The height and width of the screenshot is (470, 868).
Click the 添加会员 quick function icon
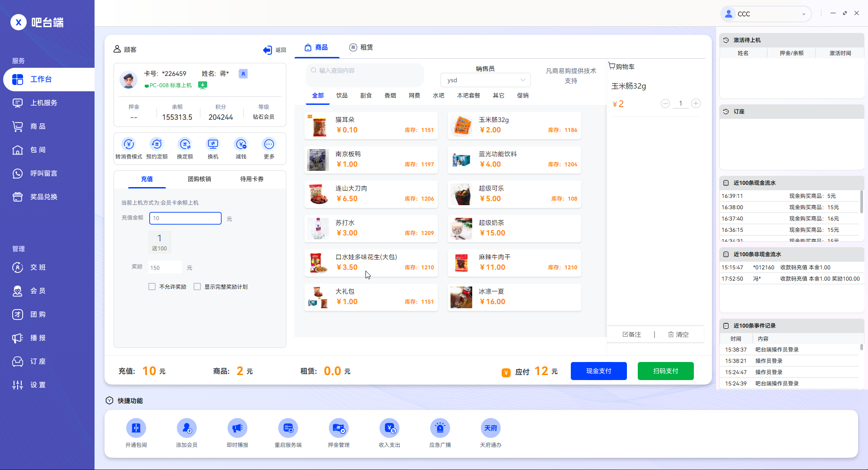(x=187, y=428)
